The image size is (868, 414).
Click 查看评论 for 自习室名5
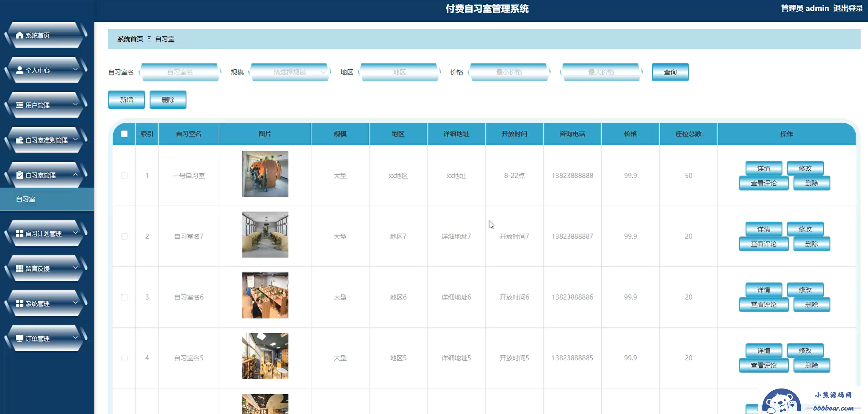[x=764, y=366]
